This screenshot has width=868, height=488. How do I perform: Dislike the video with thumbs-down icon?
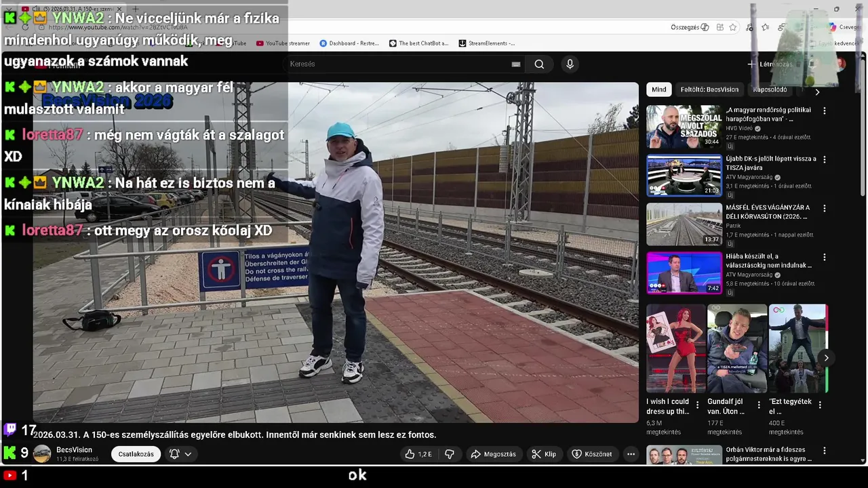[x=449, y=454]
